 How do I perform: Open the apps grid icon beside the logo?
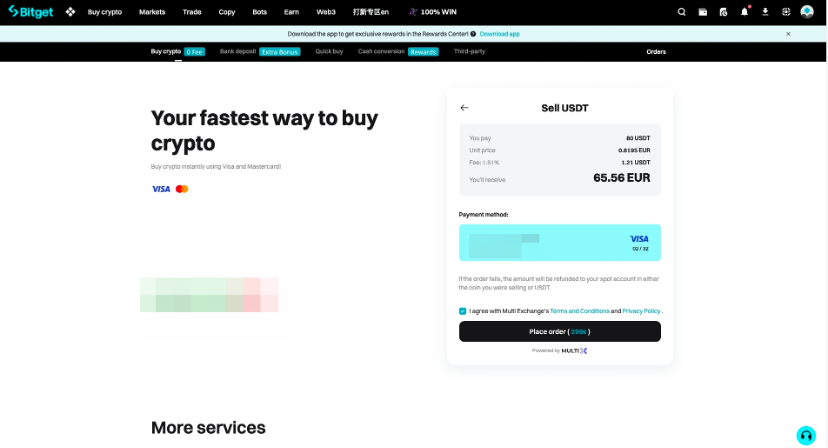pos(70,12)
